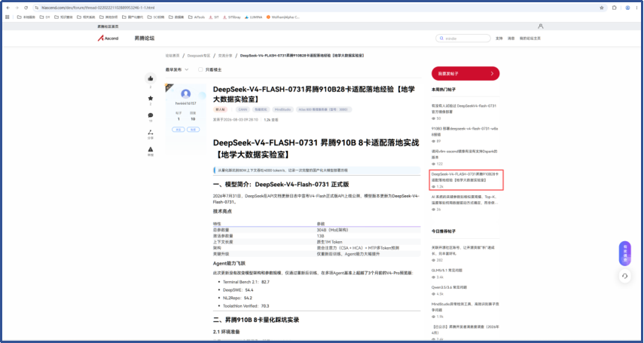644x343 pixels.
Task: Open the SC bookmark folder
Action: point(157,17)
